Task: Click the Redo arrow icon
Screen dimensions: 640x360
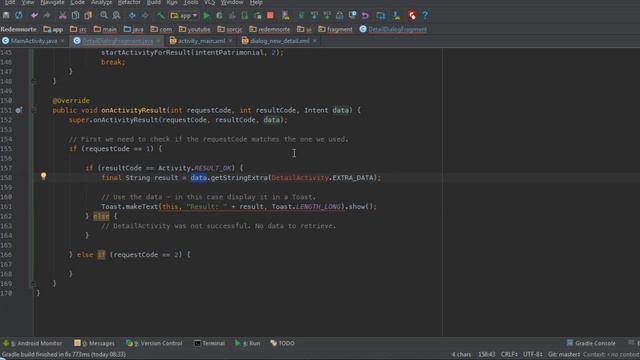Action: click(47, 16)
